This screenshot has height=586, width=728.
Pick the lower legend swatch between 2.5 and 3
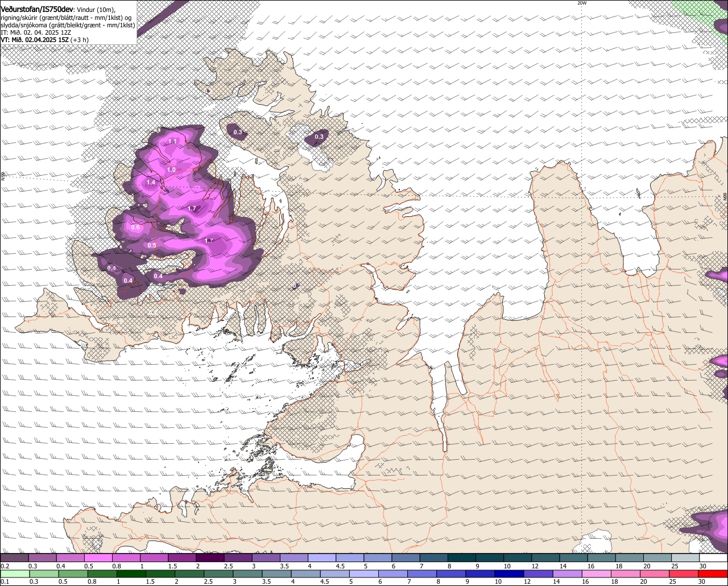(x=218, y=573)
